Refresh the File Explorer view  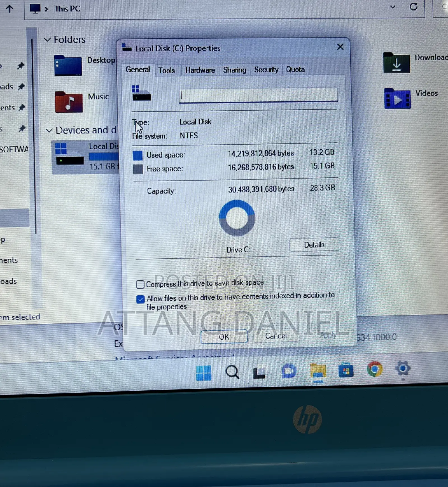click(x=414, y=6)
